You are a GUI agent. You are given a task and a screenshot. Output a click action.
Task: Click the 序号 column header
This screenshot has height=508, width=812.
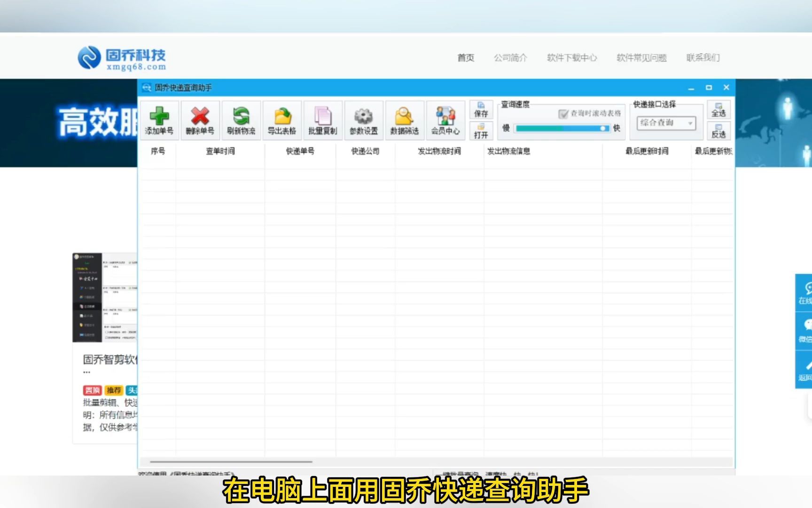coord(158,151)
